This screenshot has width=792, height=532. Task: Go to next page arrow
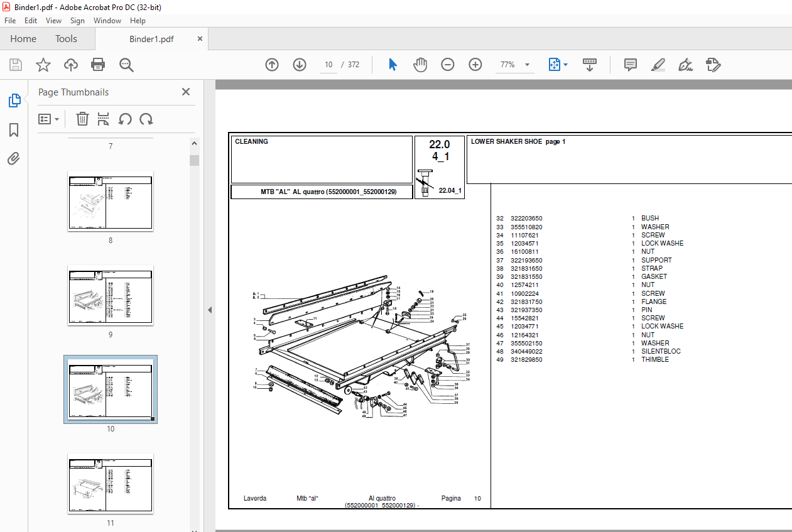point(300,65)
